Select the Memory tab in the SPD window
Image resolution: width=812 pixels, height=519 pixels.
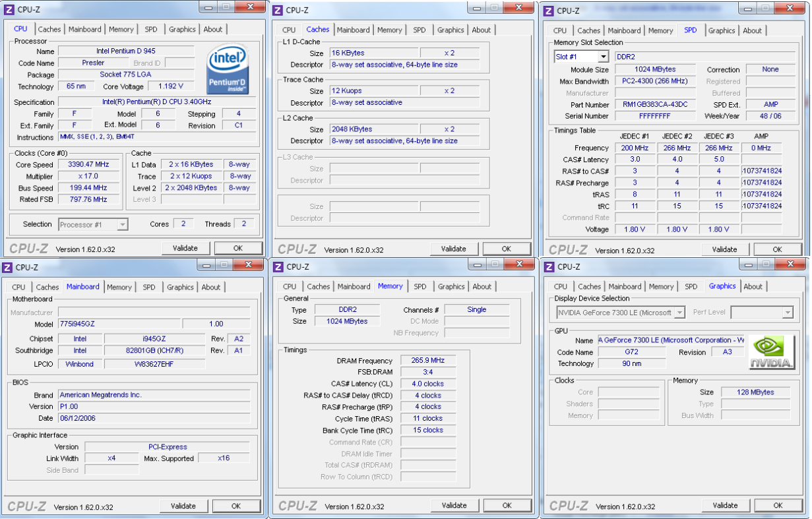[x=660, y=30]
